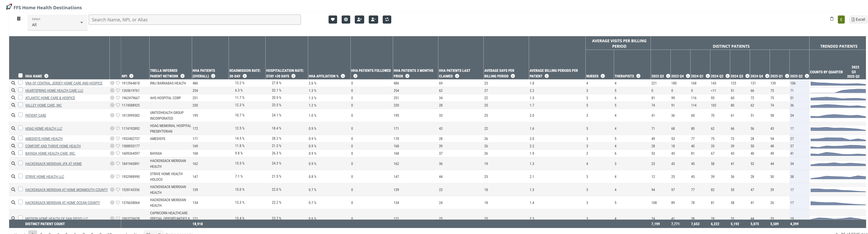Click the add-user toolbar button
Image resolution: width=868 pixels, height=234 pixels.
(x=359, y=20)
